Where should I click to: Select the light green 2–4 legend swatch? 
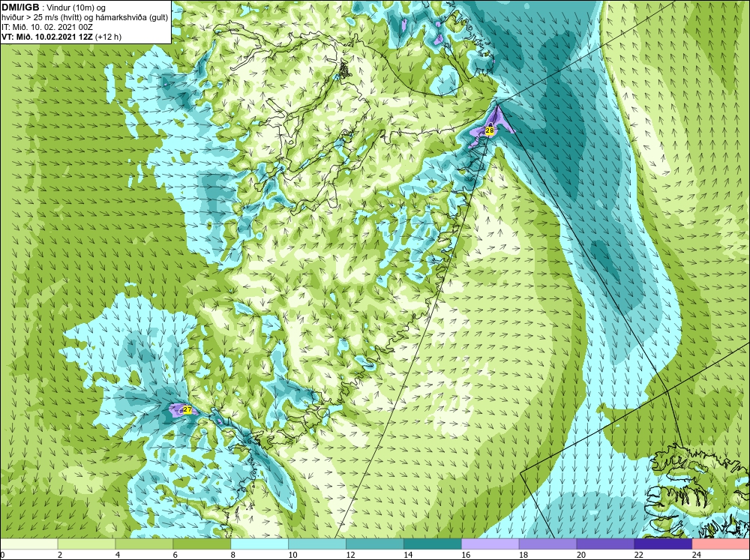(x=86, y=544)
